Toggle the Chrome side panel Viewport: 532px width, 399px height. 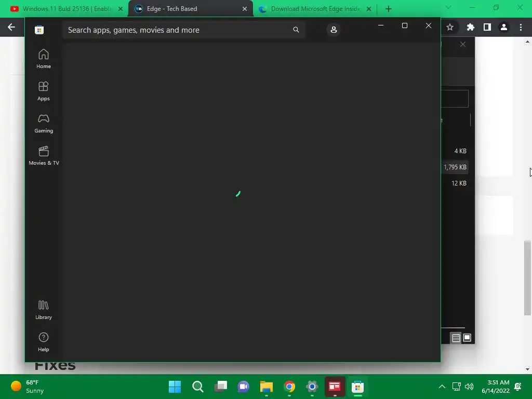click(x=487, y=27)
